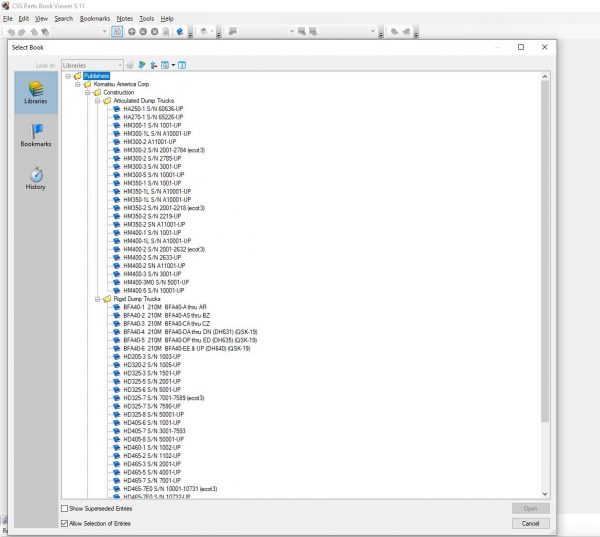Collapse the Publishers tree node

pos(68,76)
